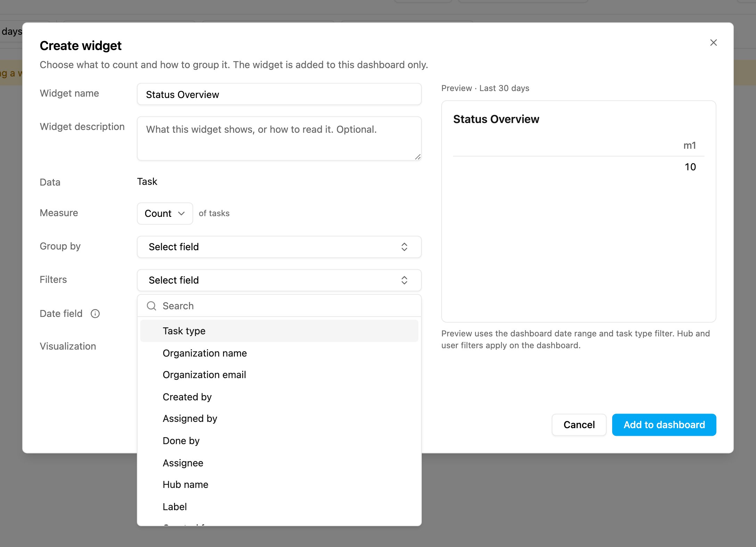The width and height of the screenshot is (756, 547).
Task: Click the Group by up-down chevron icon
Action: [x=404, y=247]
